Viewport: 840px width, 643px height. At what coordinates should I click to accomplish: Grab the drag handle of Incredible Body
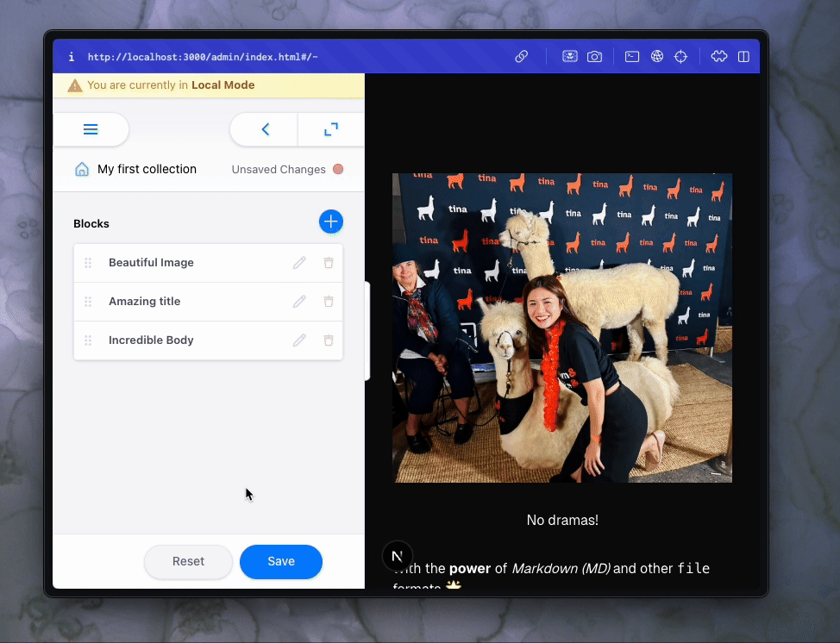88,340
